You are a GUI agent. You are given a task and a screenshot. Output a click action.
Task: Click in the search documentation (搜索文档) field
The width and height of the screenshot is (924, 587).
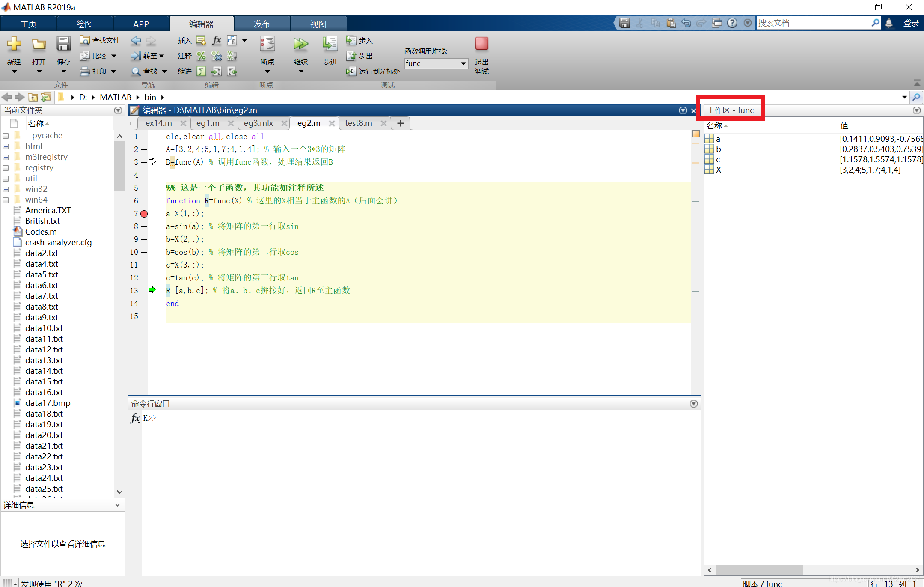click(812, 23)
